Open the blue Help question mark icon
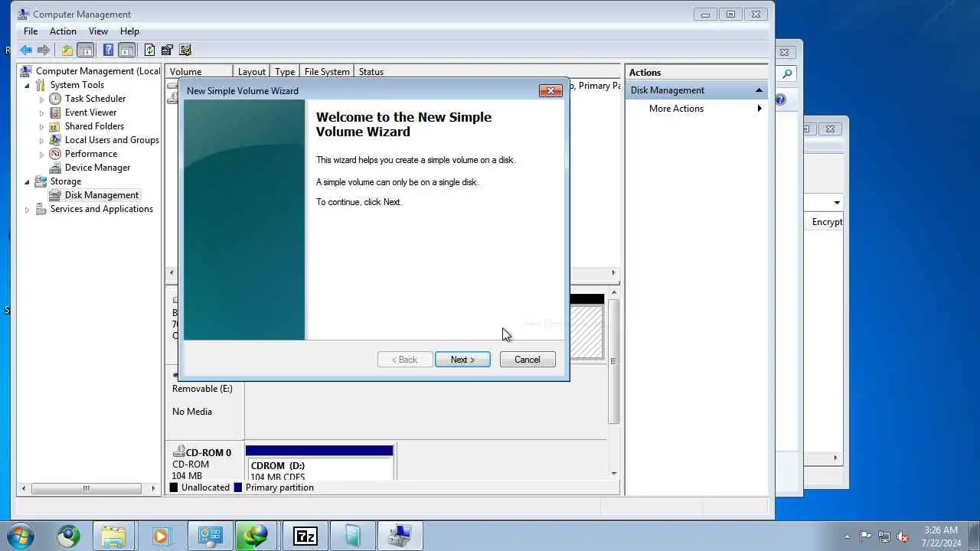The width and height of the screenshot is (980, 551). pyautogui.click(x=108, y=51)
